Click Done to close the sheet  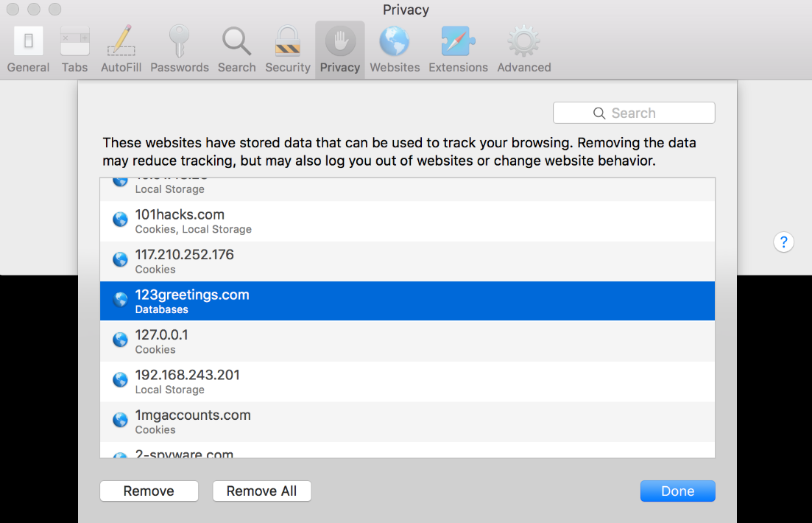tap(677, 491)
